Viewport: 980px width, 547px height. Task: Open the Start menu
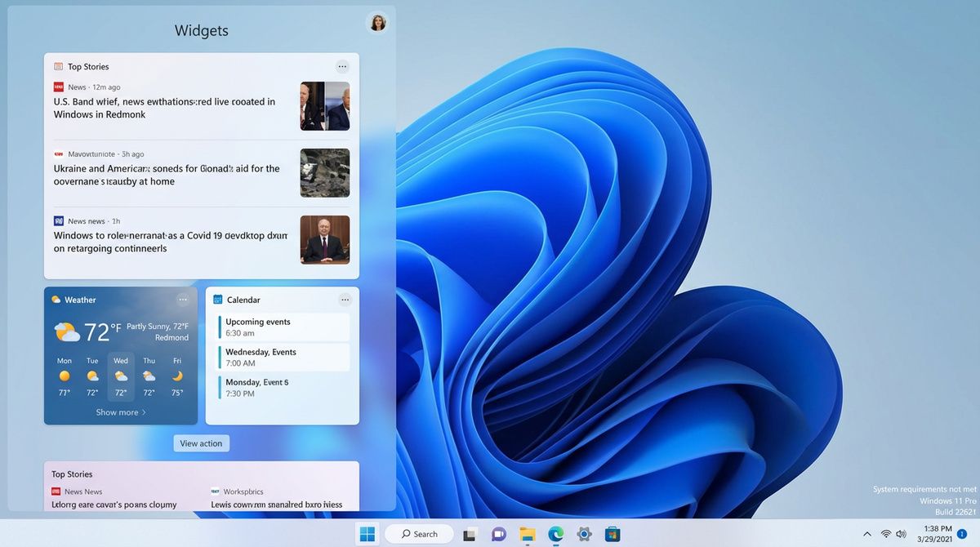(367, 534)
